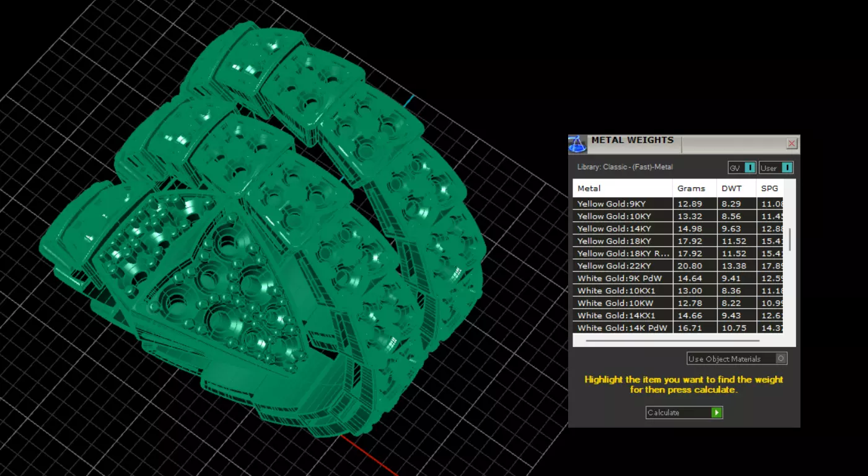
Task: Select the Yellow Gold:22KY row
Action: pos(678,266)
